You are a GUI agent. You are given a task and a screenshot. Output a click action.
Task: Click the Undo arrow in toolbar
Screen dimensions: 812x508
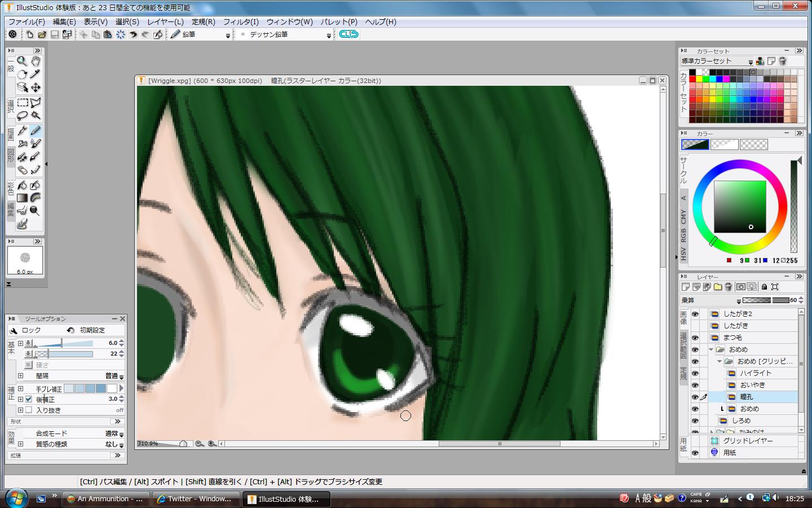click(133, 34)
